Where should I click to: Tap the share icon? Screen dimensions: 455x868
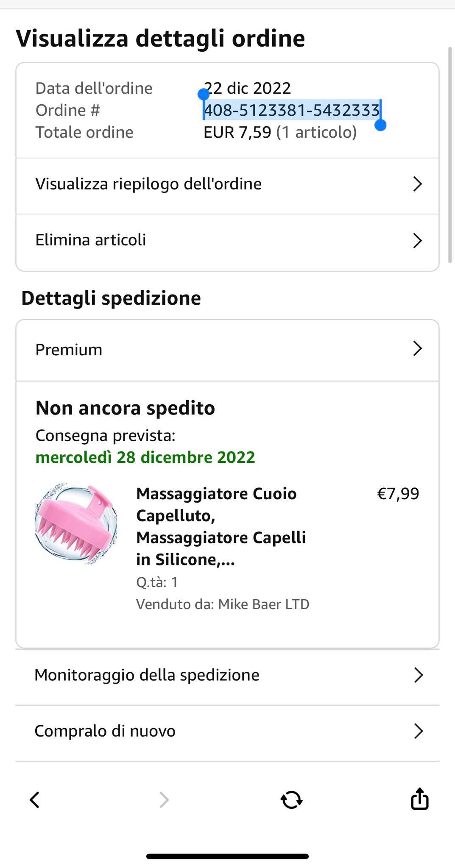click(x=419, y=799)
